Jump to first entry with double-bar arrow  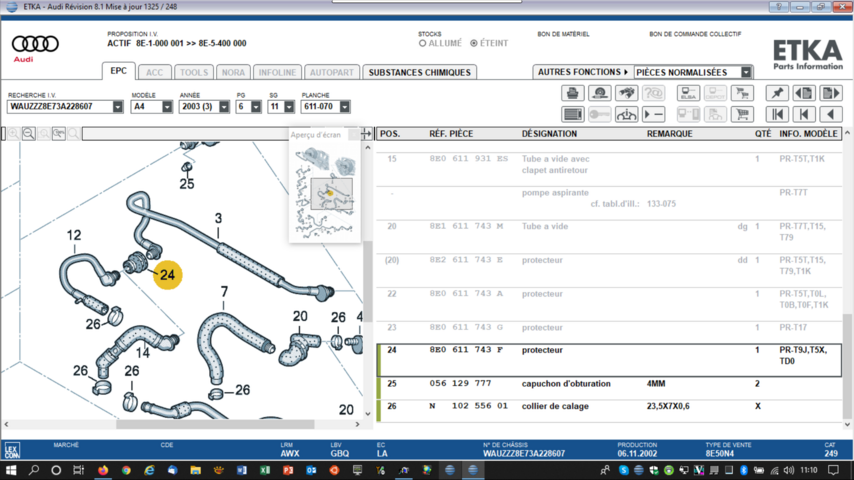(x=777, y=114)
